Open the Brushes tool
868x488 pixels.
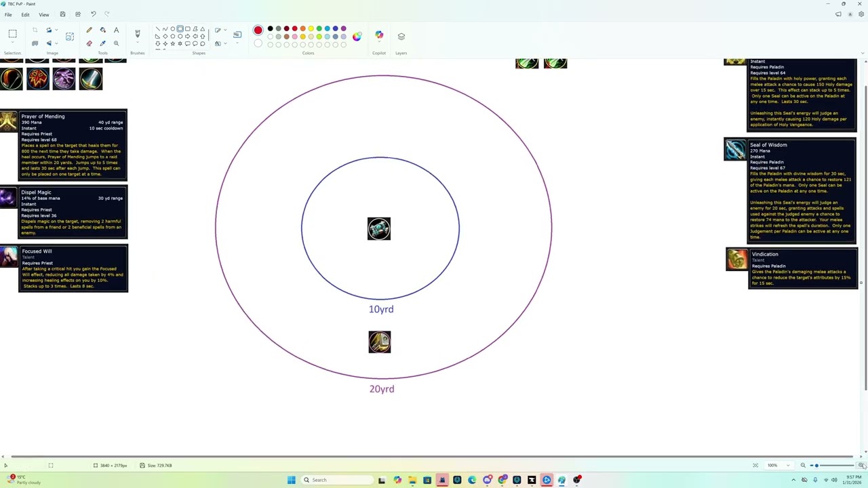[x=137, y=34]
